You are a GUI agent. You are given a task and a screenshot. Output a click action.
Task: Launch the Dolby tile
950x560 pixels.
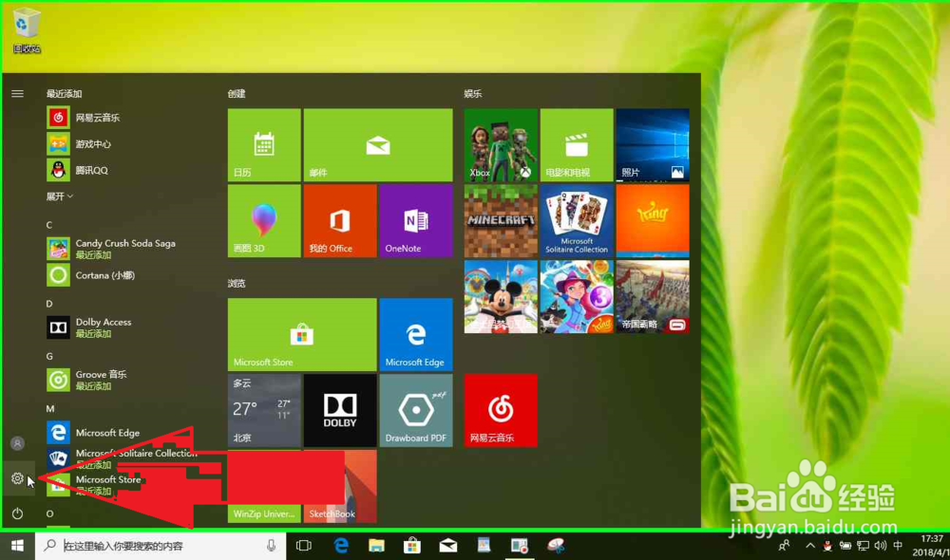pos(339,410)
